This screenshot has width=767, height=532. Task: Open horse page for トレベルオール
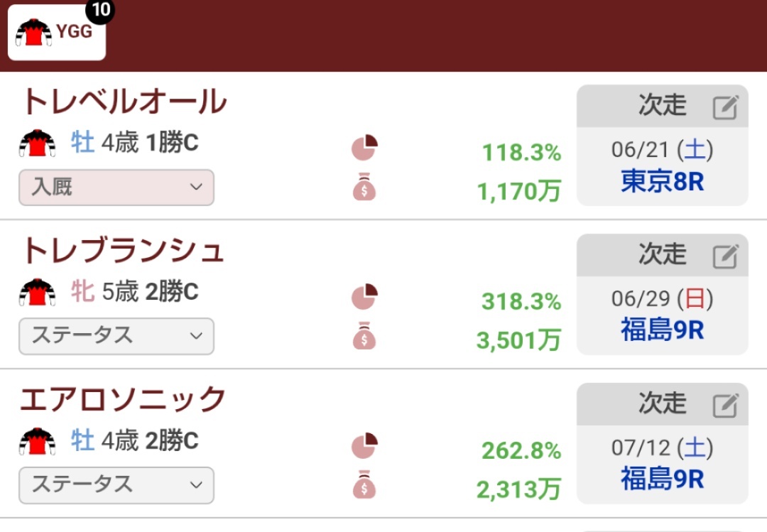pos(124,102)
